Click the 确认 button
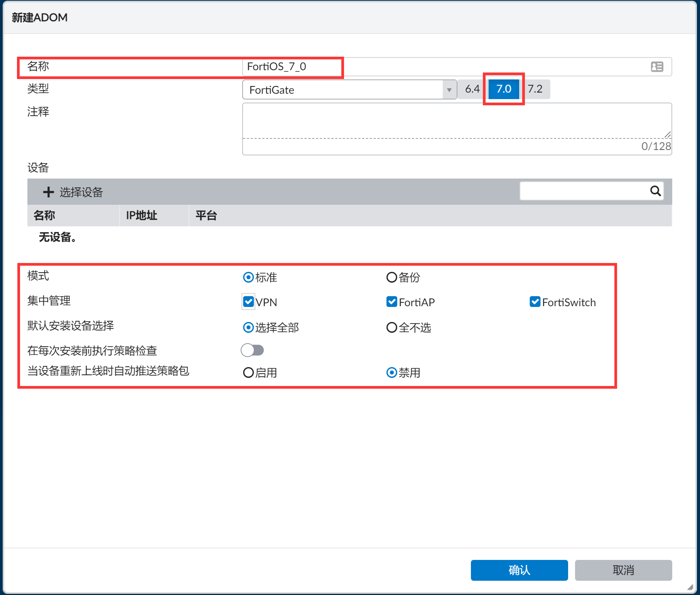The height and width of the screenshot is (595, 700). 519,570
